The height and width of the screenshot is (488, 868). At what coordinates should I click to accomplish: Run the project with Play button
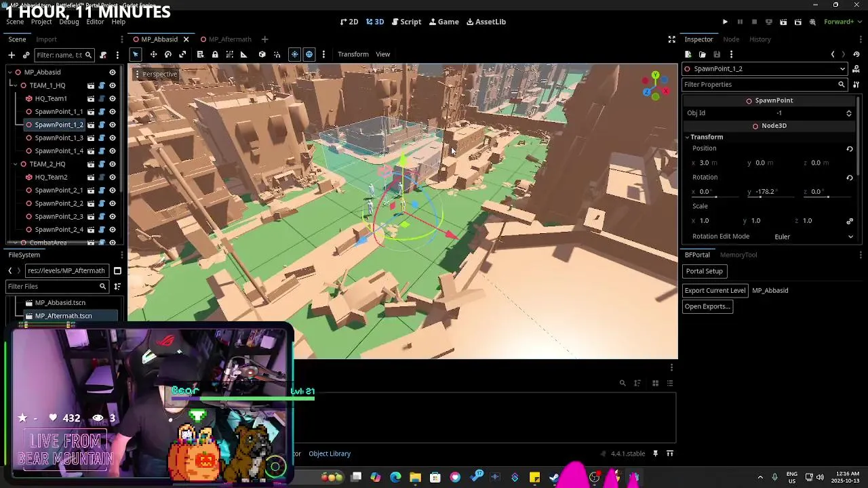click(725, 22)
